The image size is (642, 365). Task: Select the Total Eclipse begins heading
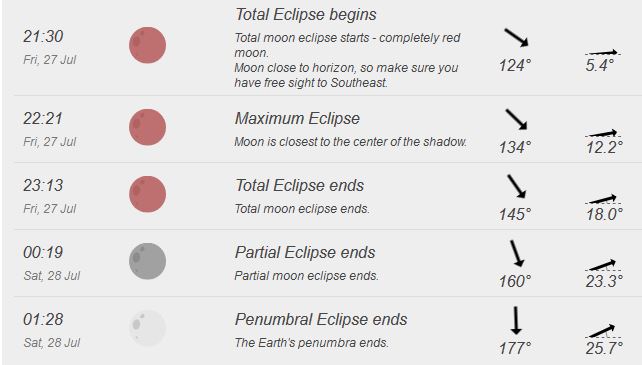[305, 15]
